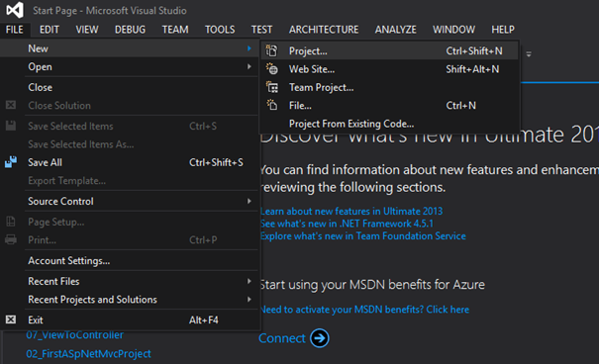599x364 pixels.
Task: Click the Save All disk icon
Action: point(11,162)
